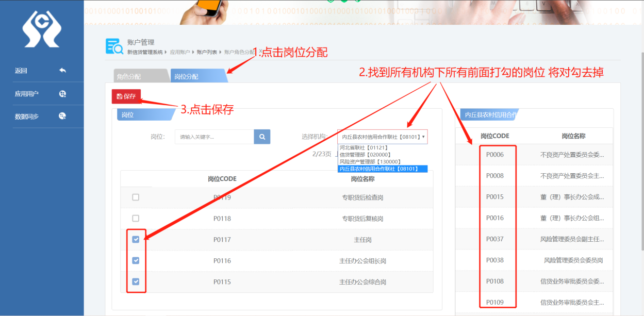Screen dimensions: 644x316
Task: Uncheck the 主任办公会综合岗 P0115 row checkbox
Action: (x=136, y=281)
